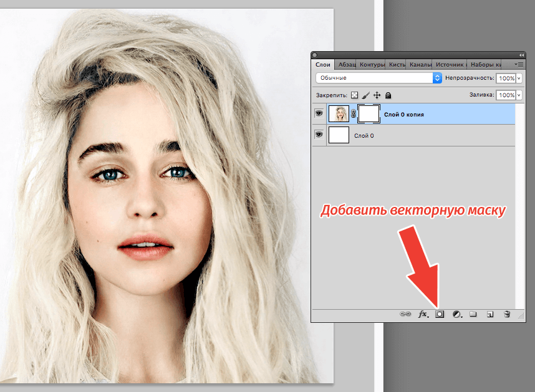This screenshot has height=392, width=535.
Task: Click the Link layers chain icon
Action: coord(406,315)
